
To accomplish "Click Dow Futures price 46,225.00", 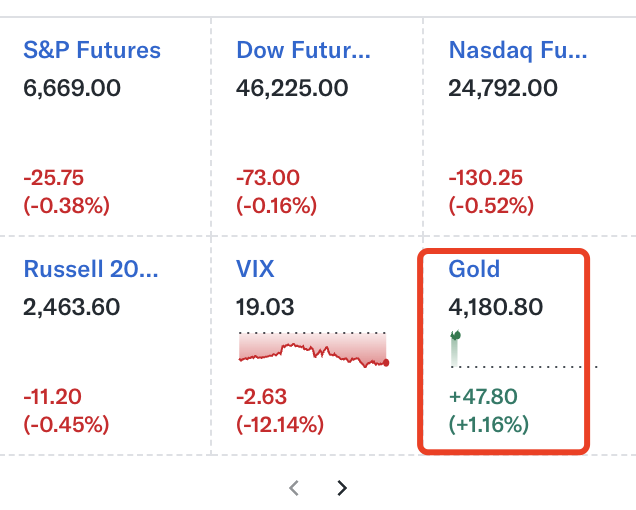I will [x=292, y=88].
